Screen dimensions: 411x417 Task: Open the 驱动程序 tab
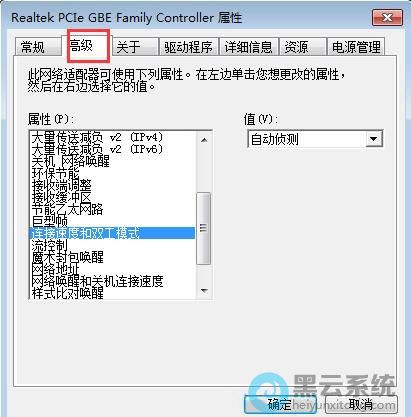(x=189, y=47)
